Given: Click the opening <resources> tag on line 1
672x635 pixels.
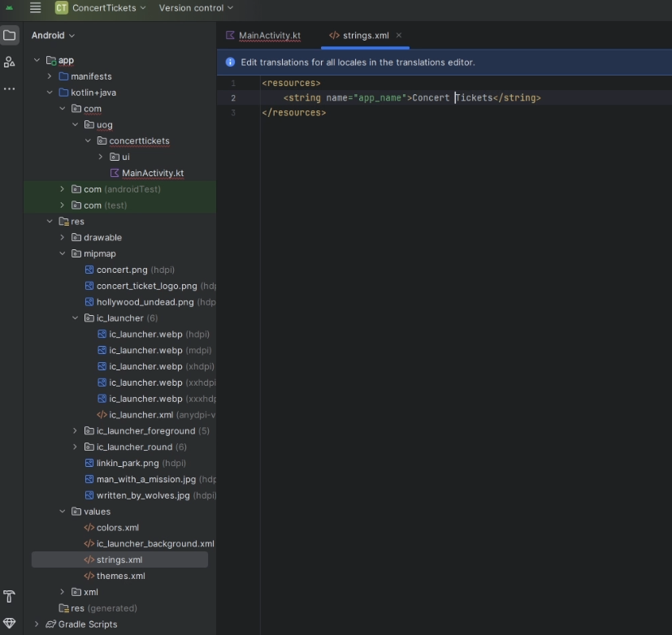Looking at the screenshot, I should [x=292, y=83].
